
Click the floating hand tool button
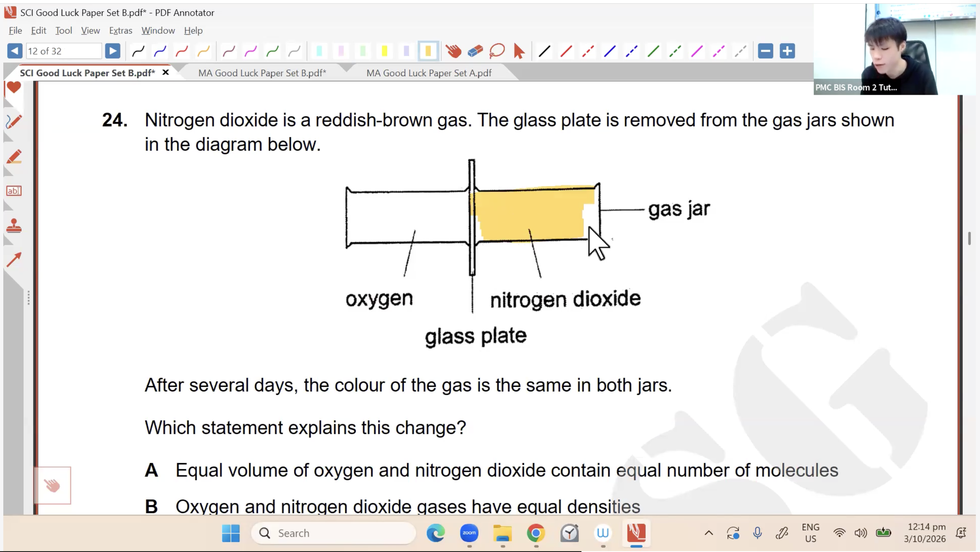[53, 485]
